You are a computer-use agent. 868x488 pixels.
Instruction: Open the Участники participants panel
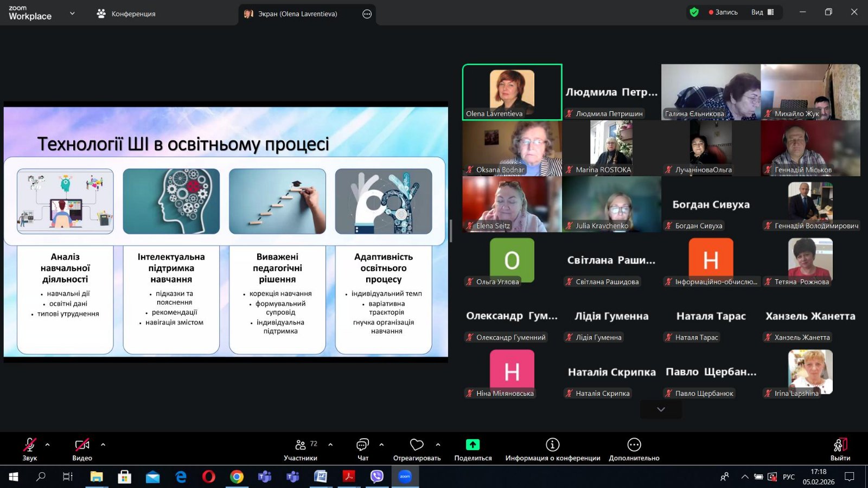pos(301,449)
